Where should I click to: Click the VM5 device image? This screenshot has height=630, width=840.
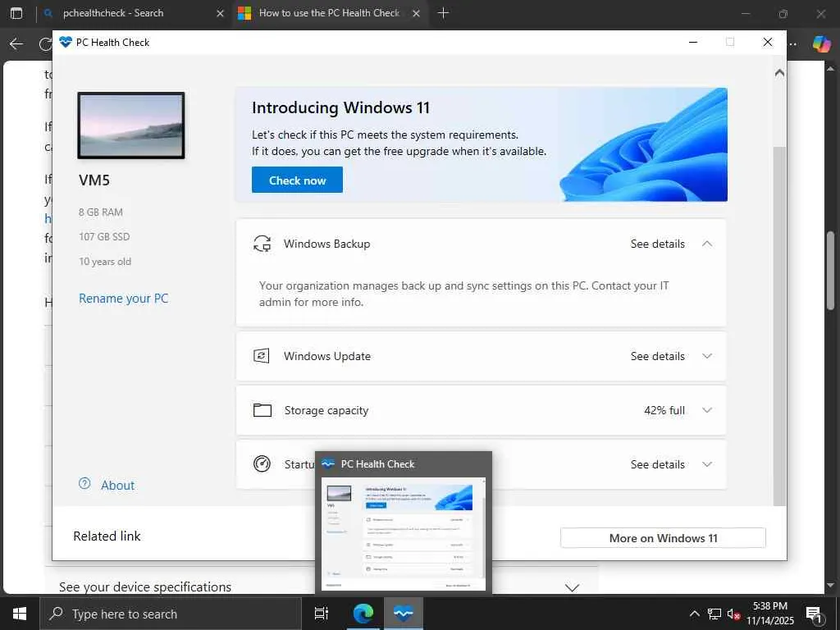pyautogui.click(x=131, y=126)
